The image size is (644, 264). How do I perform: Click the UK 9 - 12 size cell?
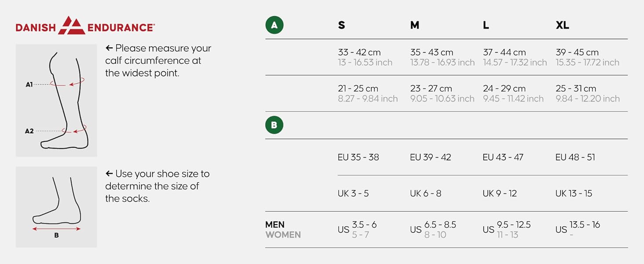pos(499,194)
